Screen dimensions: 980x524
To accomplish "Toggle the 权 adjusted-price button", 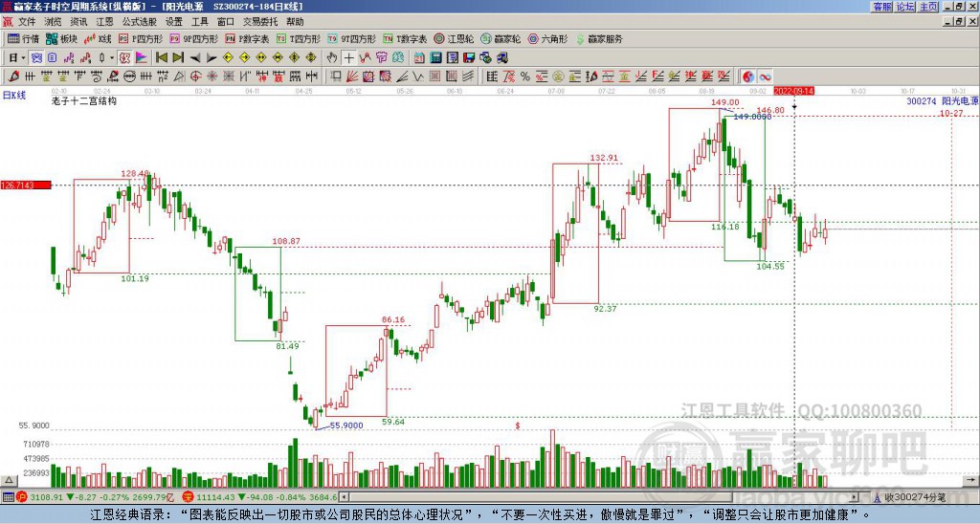I will click(124, 57).
